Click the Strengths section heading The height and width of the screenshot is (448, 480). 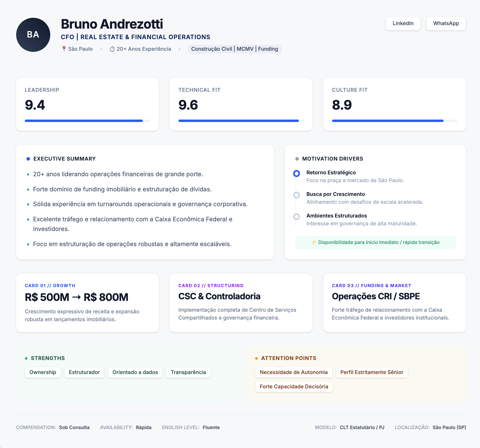tap(48, 358)
